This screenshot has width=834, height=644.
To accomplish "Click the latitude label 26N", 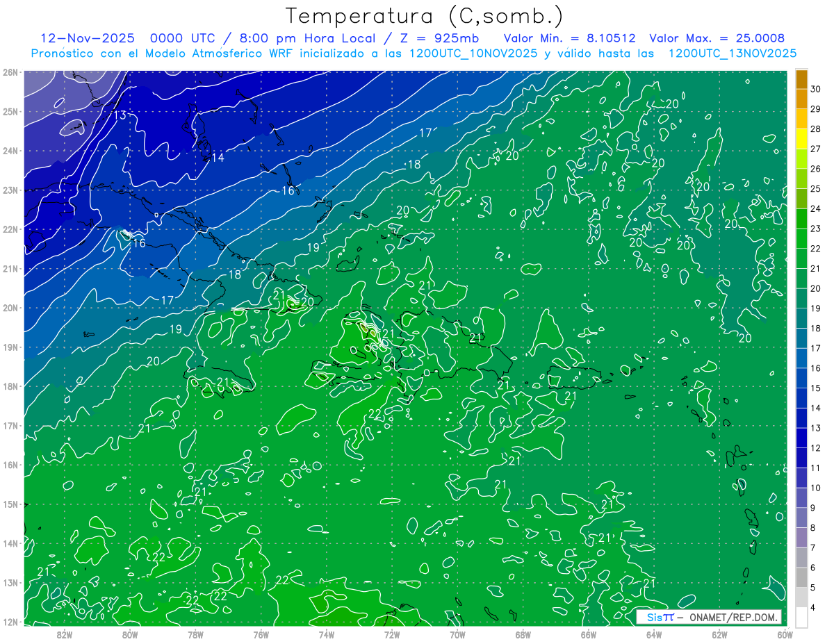I will coord(10,72).
